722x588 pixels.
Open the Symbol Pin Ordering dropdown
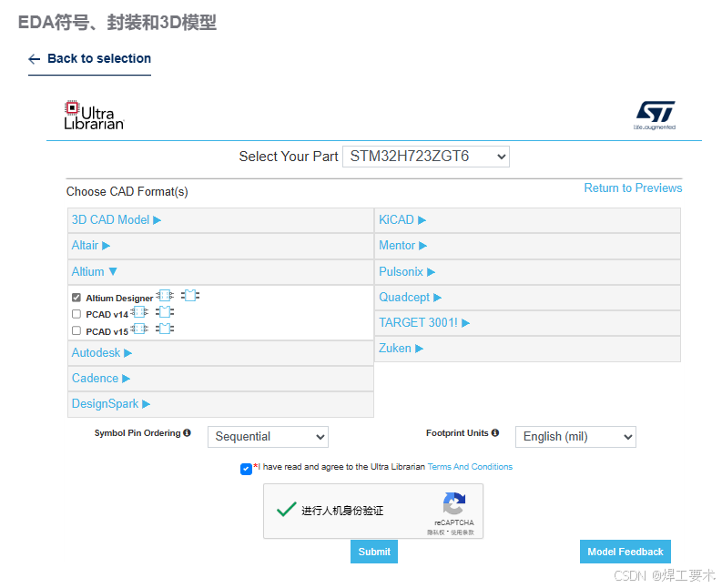268,437
